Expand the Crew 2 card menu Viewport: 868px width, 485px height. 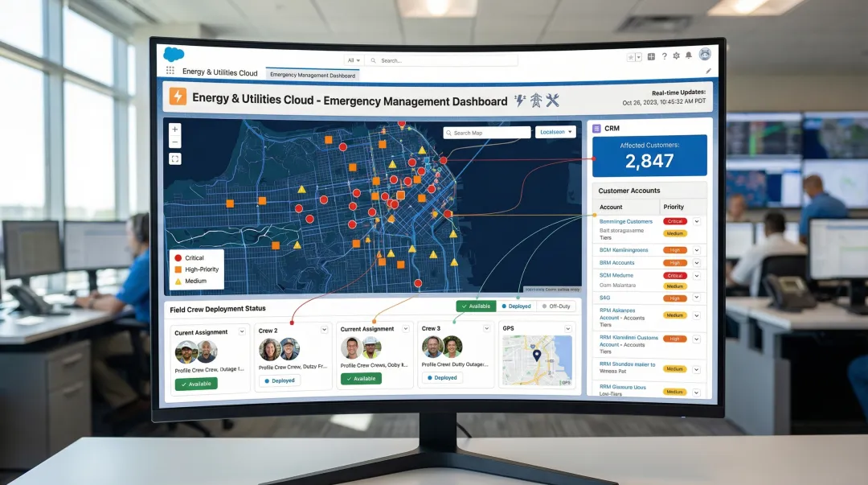(x=324, y=330)
